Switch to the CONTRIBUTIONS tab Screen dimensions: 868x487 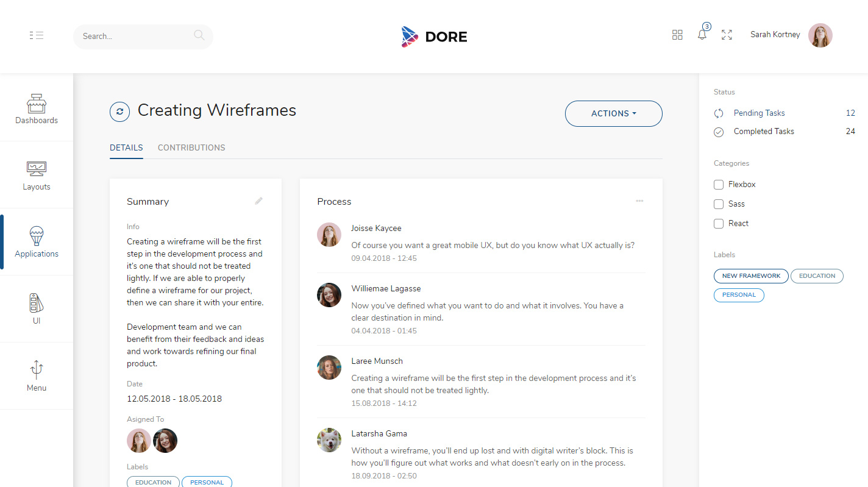click(x=191, y=148)
